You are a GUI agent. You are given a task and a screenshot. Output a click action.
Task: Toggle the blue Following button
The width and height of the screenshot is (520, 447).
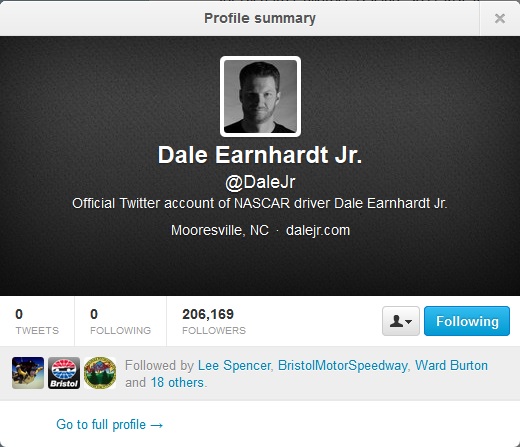(x=467, y=321)
